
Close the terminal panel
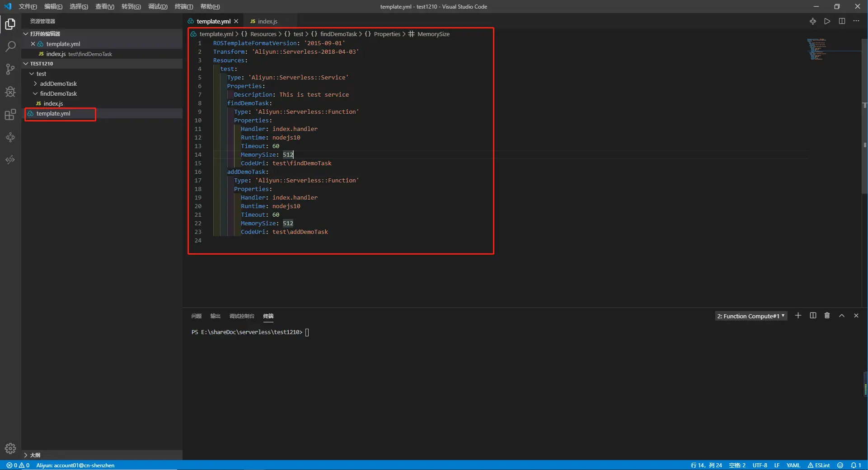tap(856, 316)
